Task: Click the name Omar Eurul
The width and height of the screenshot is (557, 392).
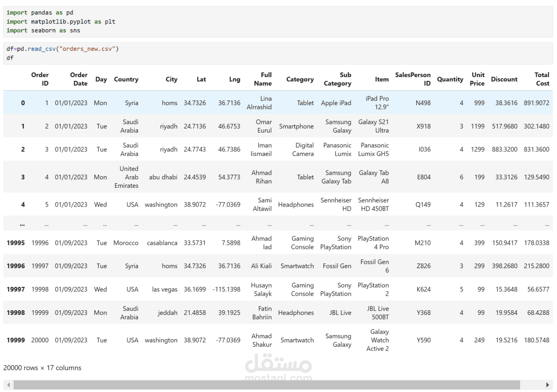Action: [x=264, y=126]
